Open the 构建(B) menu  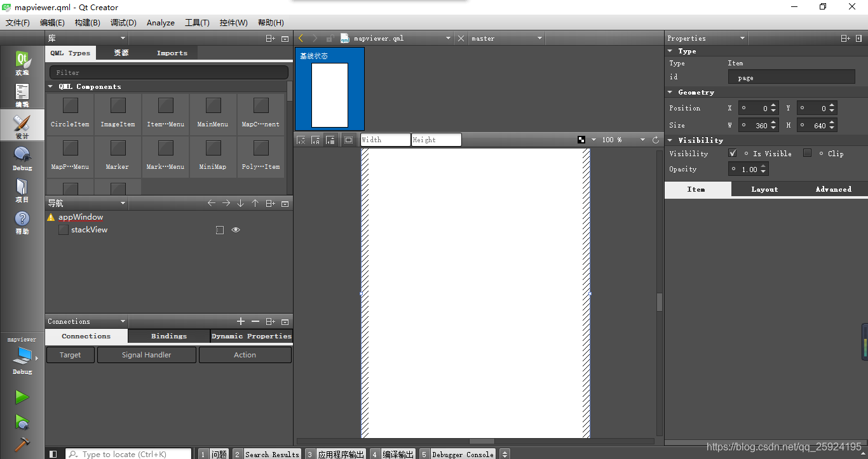(87, 22)
